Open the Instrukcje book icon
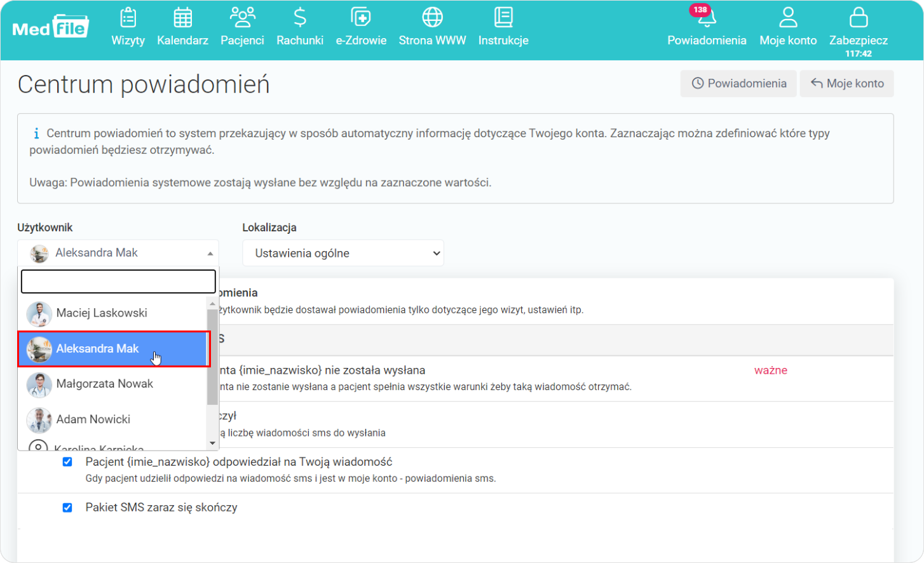 (x=503, y=17)
